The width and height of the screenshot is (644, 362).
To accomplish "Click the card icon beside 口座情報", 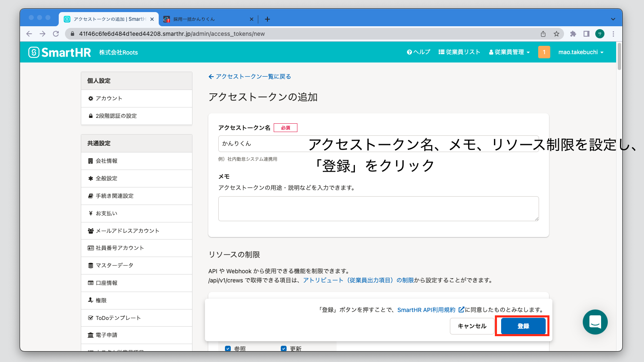I will pos(90,283).
